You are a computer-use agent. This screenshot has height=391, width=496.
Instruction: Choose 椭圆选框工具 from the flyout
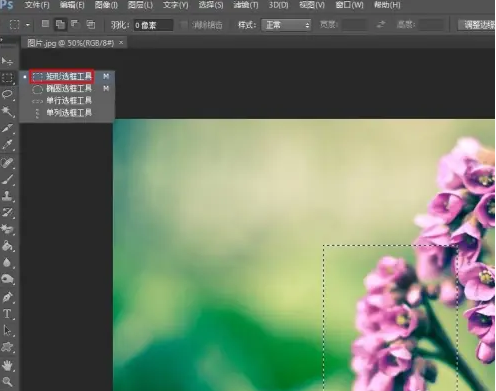[x=68, y=88]
